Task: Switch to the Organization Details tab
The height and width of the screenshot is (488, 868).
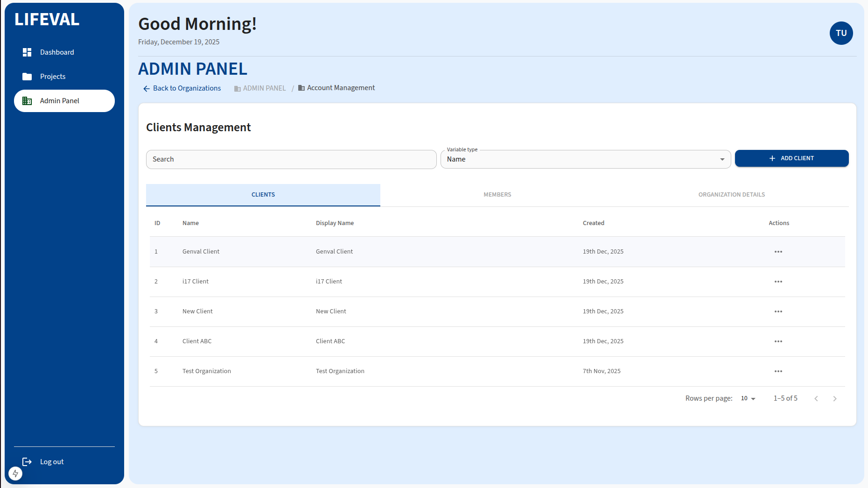Action: [x=731, y=195]
